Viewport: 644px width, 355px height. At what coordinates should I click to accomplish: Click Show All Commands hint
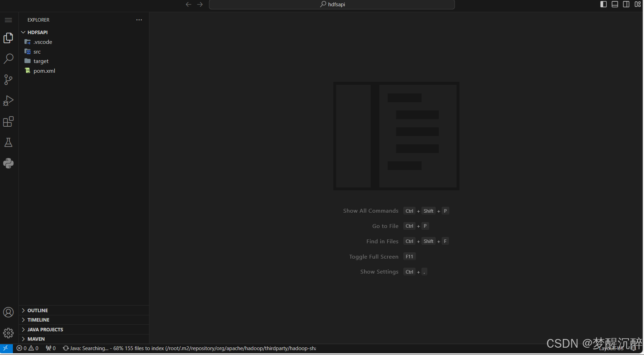(x=371, y=211)
